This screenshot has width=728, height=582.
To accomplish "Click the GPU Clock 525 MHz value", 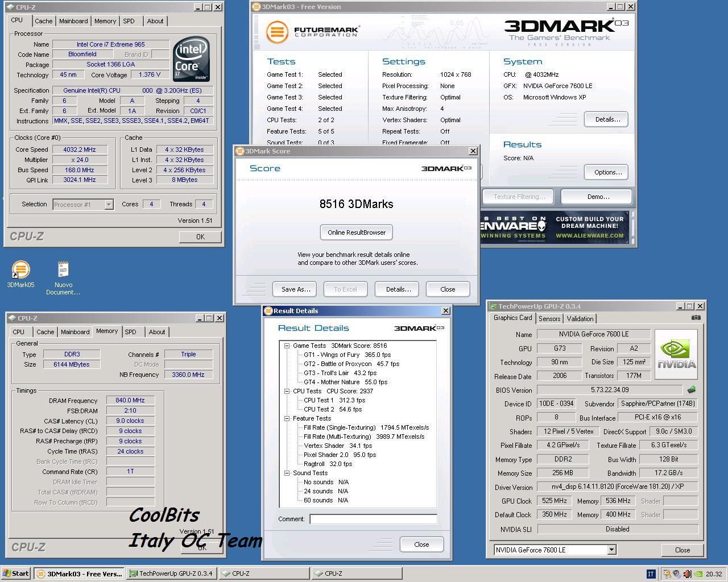I will [x=554, y=501].
